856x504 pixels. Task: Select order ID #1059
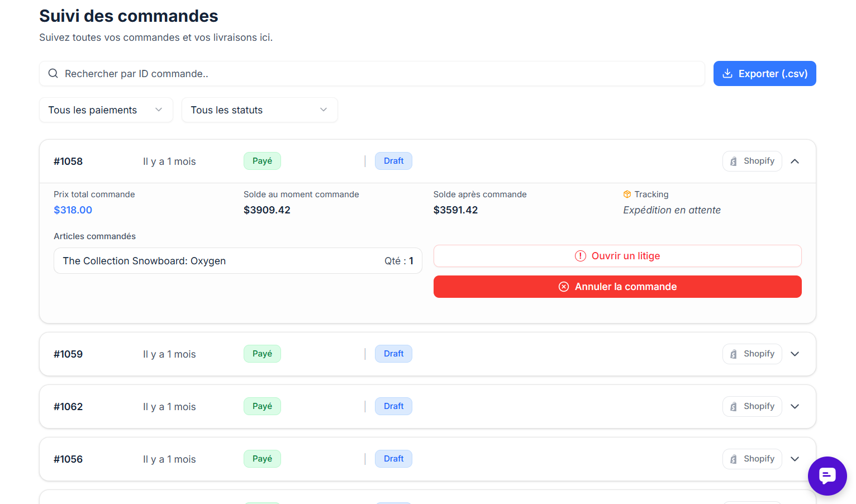(68, 354)
